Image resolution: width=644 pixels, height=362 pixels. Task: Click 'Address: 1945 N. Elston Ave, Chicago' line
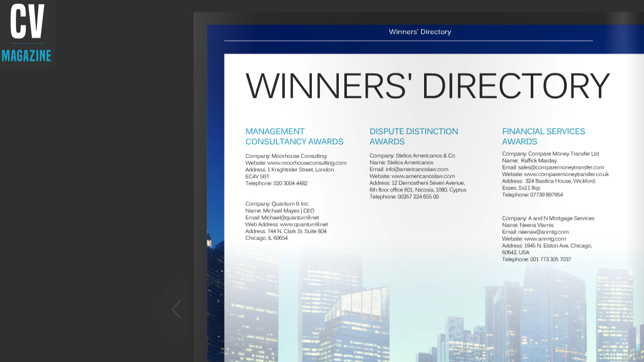click(x=547, y=246)
